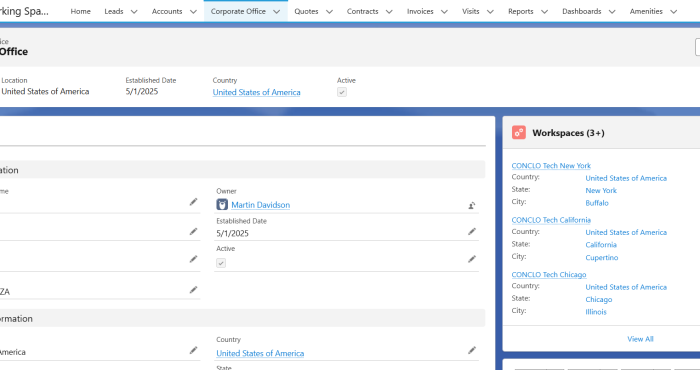
Task: Open the CONCLO Tech Chicago workspace
Action: 549,274
